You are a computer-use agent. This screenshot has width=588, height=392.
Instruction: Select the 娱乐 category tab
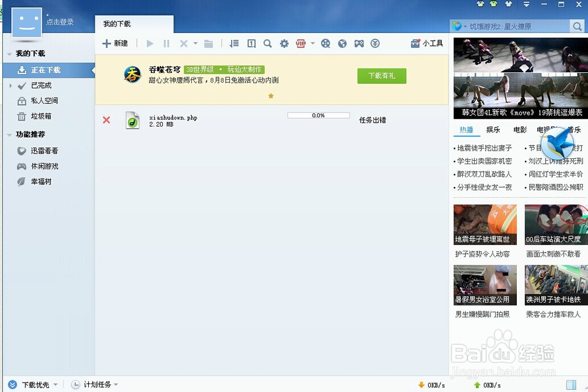[494, 129]
